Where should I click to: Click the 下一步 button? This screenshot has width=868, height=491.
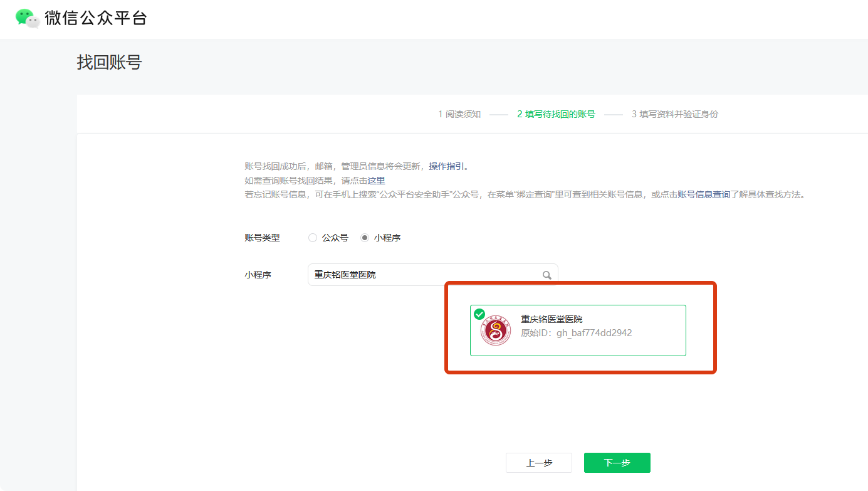[617, 463]
